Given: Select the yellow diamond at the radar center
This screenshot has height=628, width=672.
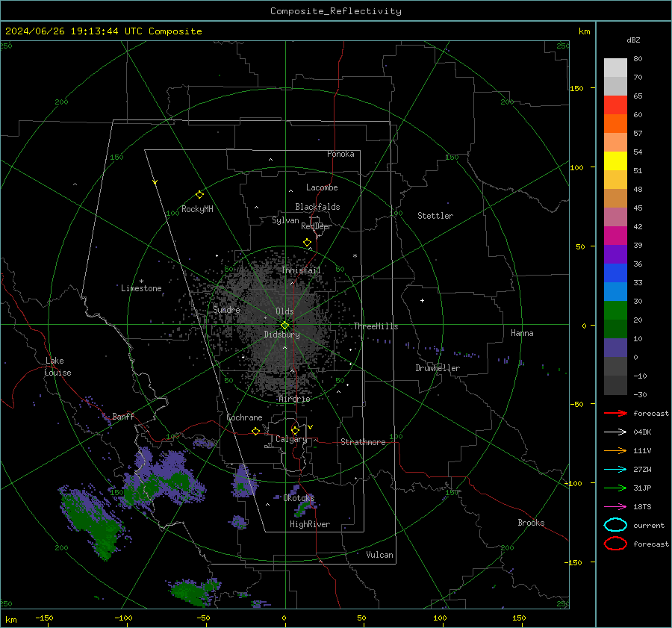Looking at the screenshot, I should coord(285,325).
